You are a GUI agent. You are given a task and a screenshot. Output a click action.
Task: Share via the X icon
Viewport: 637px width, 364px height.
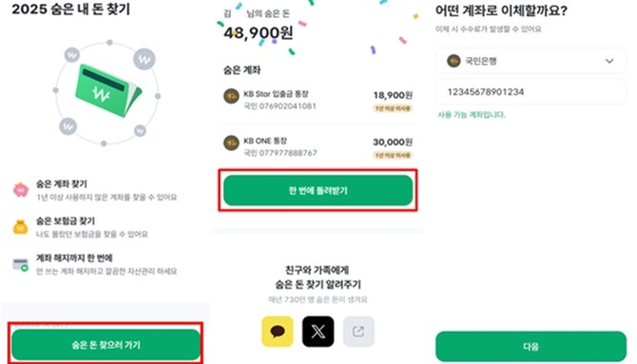click(x=318, y=332)
